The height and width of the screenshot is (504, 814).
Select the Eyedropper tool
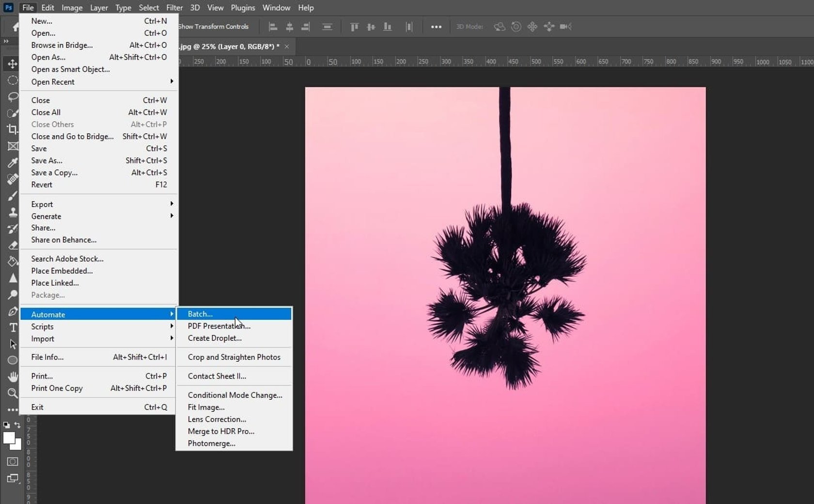[12, 162]
